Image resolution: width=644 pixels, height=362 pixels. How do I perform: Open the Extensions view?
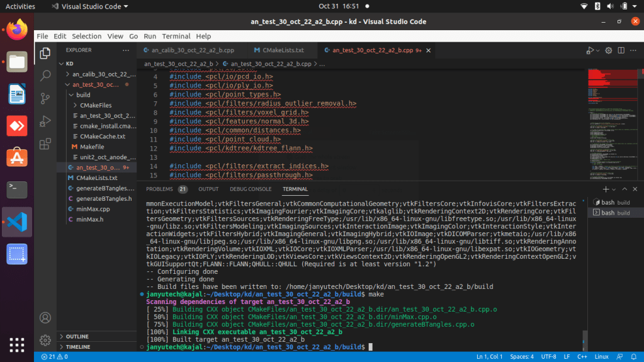click(x=45, y=144)
